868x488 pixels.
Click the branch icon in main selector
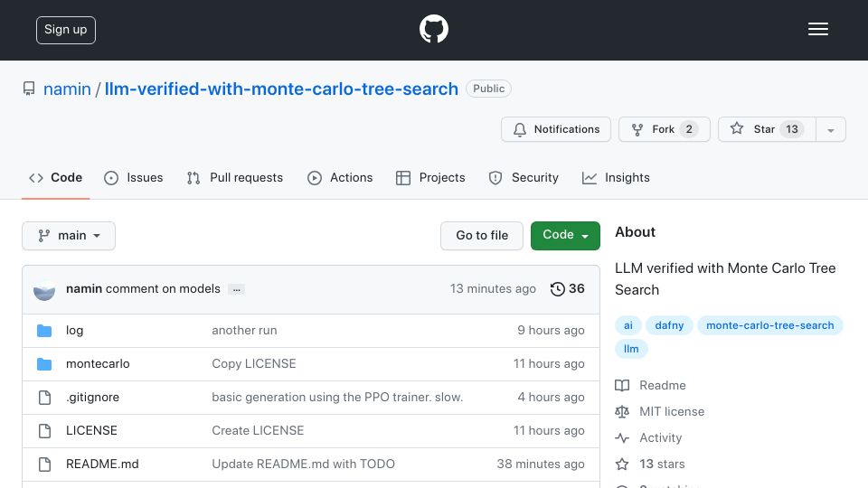[43, 236]
